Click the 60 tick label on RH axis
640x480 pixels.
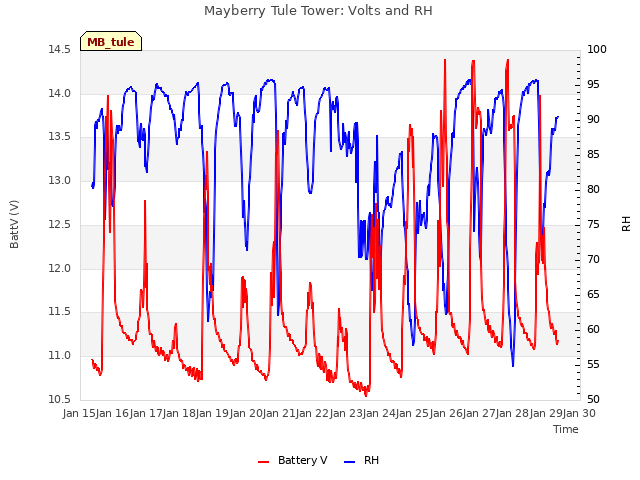(x=593, y=329)
